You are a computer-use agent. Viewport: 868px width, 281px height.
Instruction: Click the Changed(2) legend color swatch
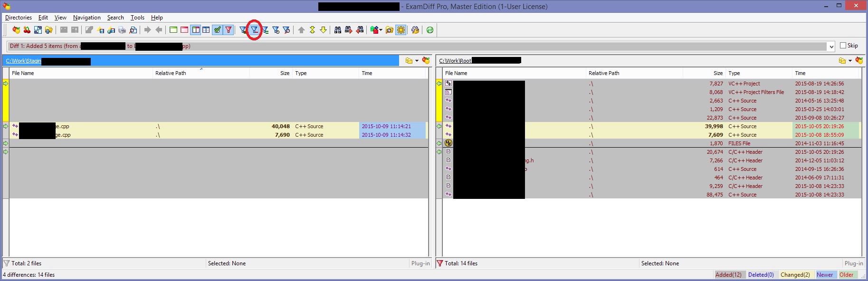[x=795, y=275]
